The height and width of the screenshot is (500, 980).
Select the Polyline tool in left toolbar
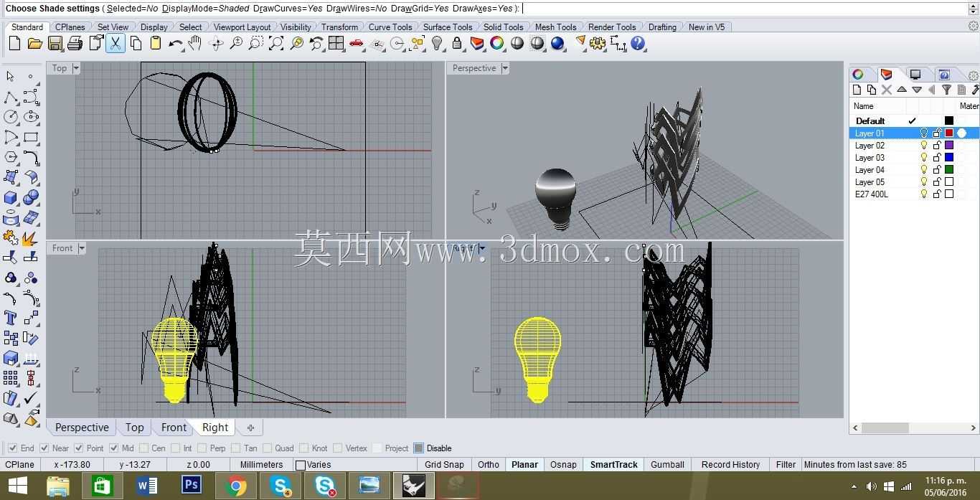(11, 97)
